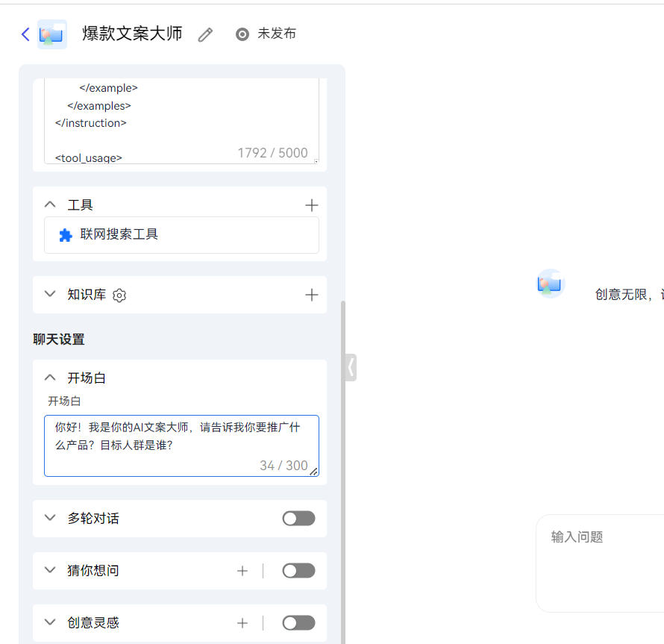The height and width of the screenshot is (644, 664).
Task: Collapse the 开场白 section
Action: point(49,378)
